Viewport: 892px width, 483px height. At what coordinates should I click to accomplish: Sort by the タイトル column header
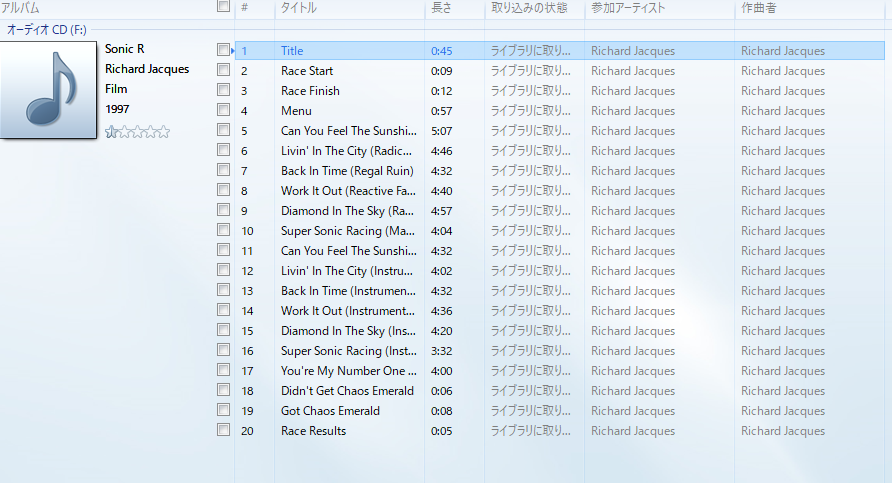coord(299,8)
